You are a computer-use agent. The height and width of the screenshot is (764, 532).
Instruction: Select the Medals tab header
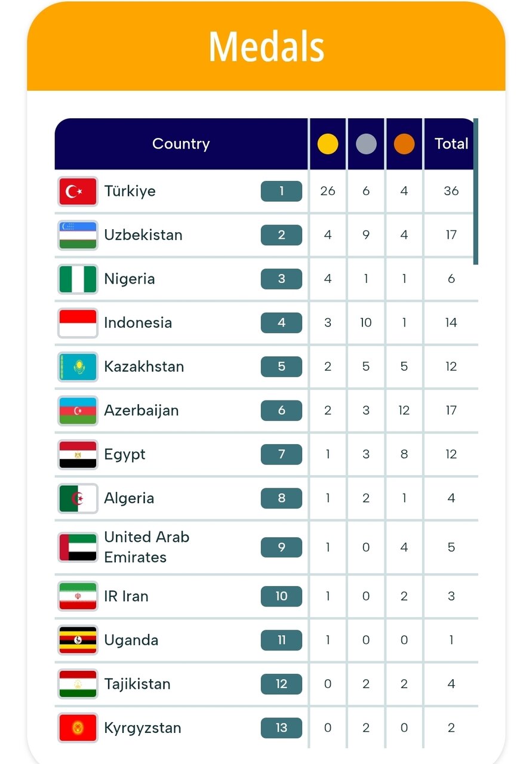[266, 47]
